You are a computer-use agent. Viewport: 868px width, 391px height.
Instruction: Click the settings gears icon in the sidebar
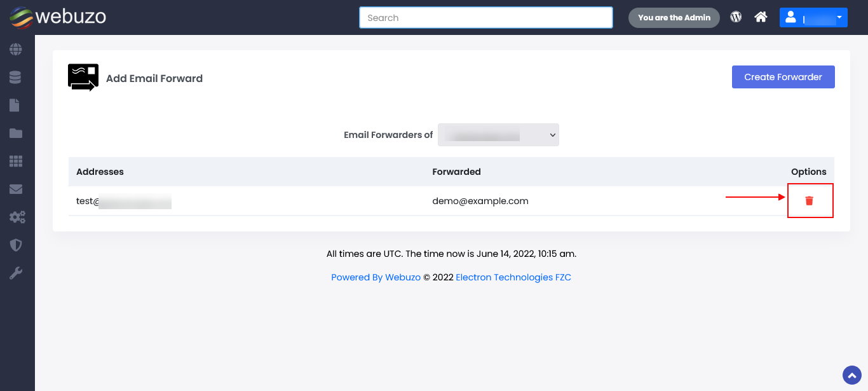pos(17,217)
